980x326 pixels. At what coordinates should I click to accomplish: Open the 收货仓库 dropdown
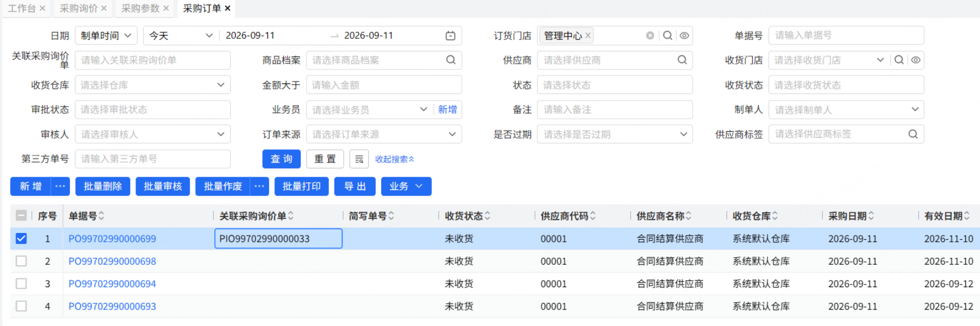152,85
